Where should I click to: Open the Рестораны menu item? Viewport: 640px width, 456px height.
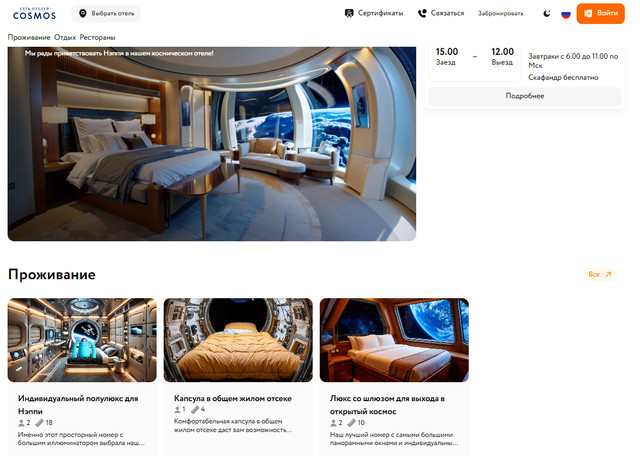click(97, 37)
